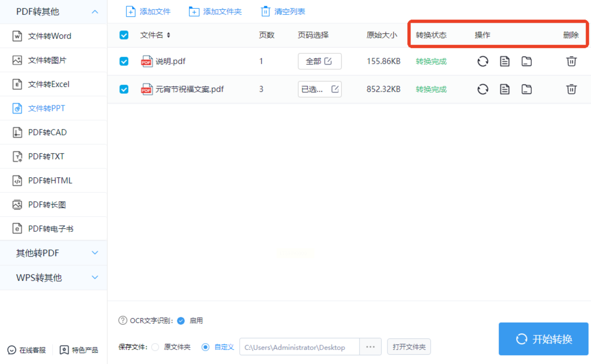Delete 说明.pdf using trash icon
The width and height of the screenshot is (591, 364).
571,61
